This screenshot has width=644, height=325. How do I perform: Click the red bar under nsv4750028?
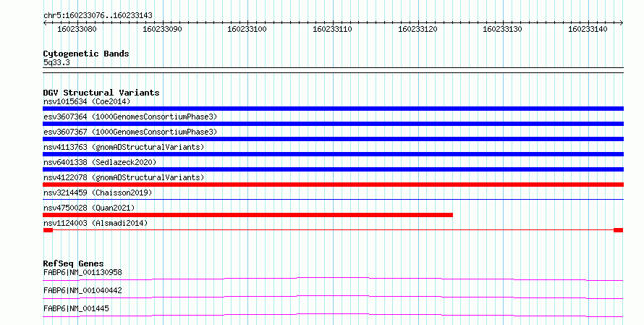tap(247, 215)
